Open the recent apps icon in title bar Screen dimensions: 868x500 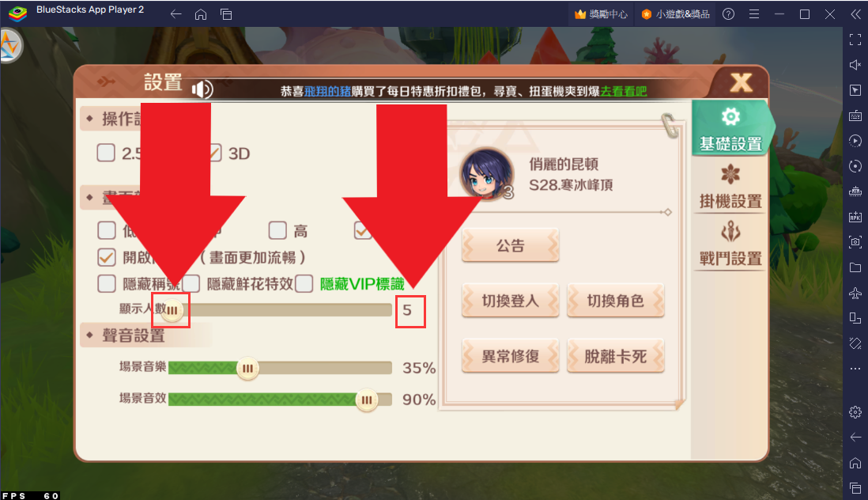pyautogui.click(x=226, y=13)
